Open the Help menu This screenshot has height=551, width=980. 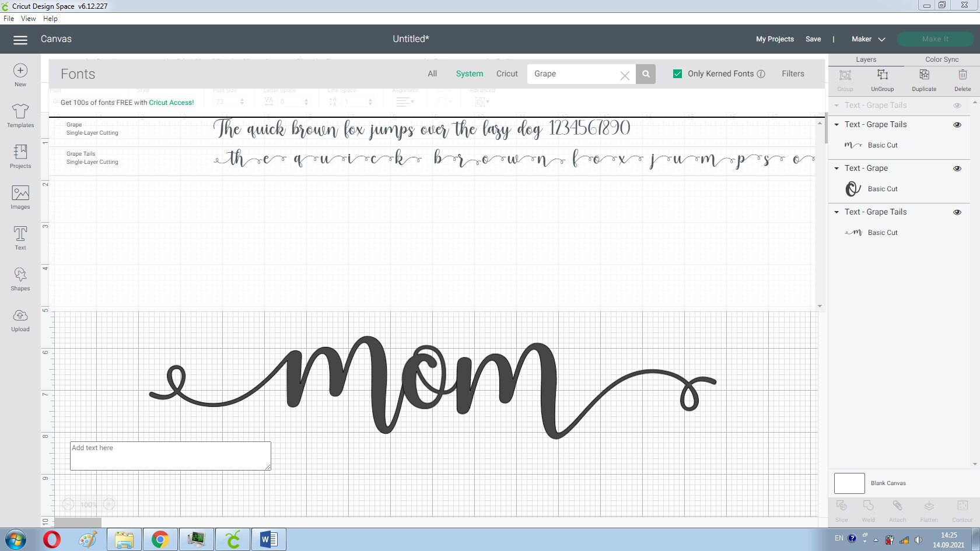[x=50, y=19]
